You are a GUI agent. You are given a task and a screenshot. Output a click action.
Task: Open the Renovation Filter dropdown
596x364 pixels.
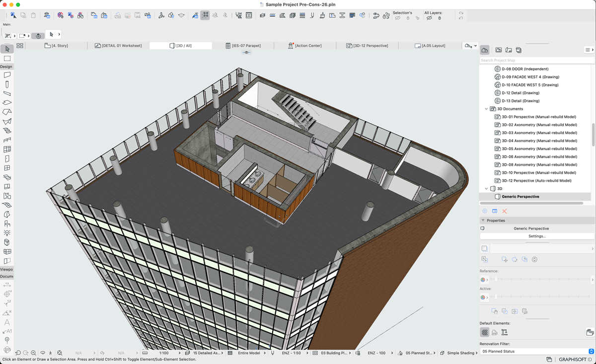[537, 351]
